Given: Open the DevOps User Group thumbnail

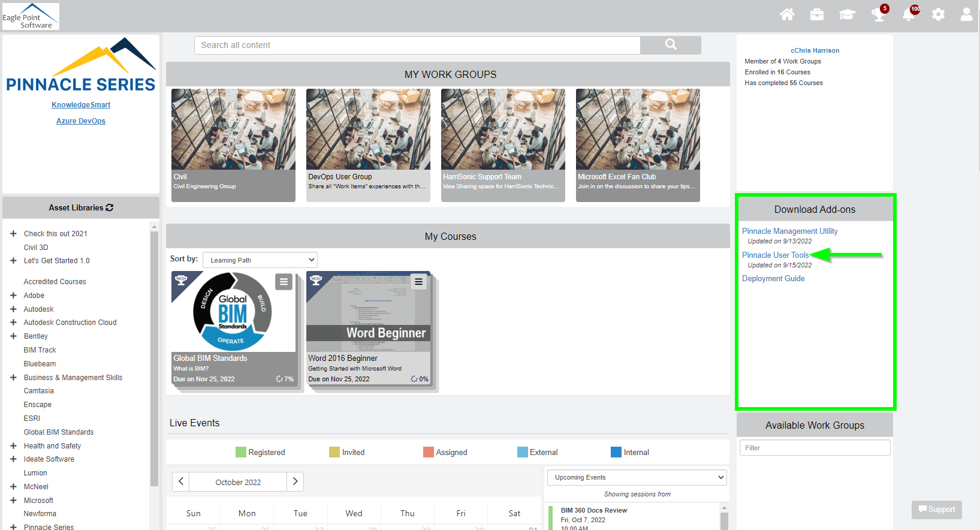Looking at the screenshot, I should (x=367, y=130).
